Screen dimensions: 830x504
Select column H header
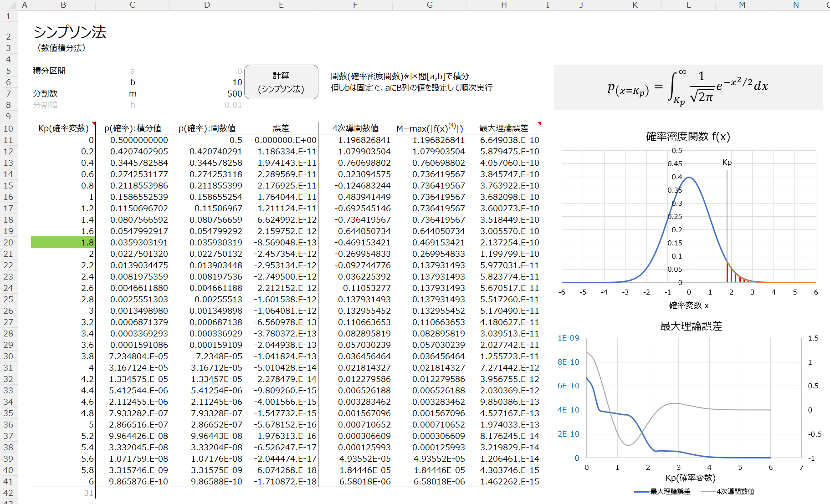point(504,5)
